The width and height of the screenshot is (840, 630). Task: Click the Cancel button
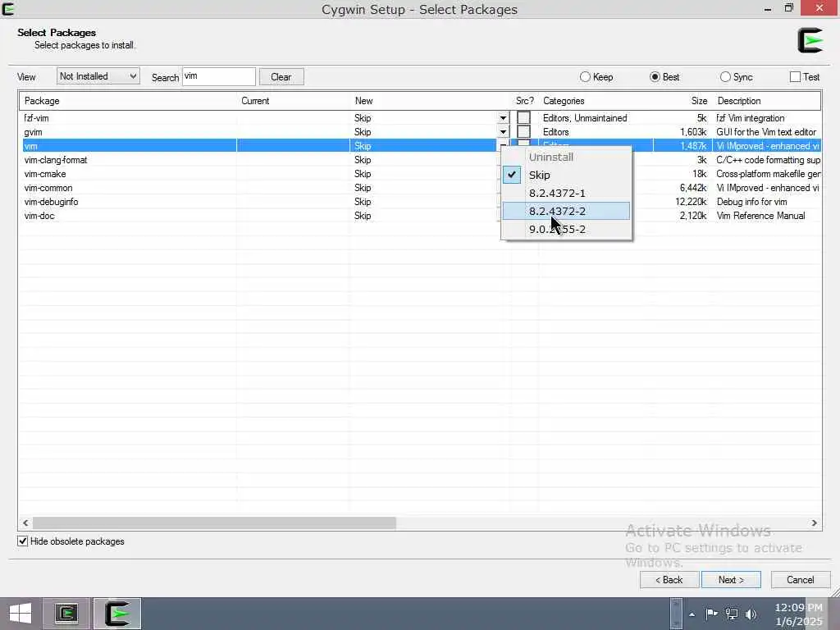coord(801,580)
